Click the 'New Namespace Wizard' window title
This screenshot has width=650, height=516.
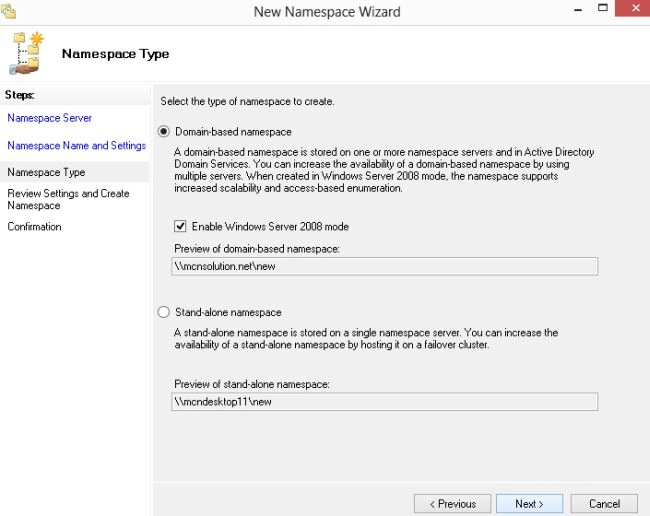coord(327,12)
